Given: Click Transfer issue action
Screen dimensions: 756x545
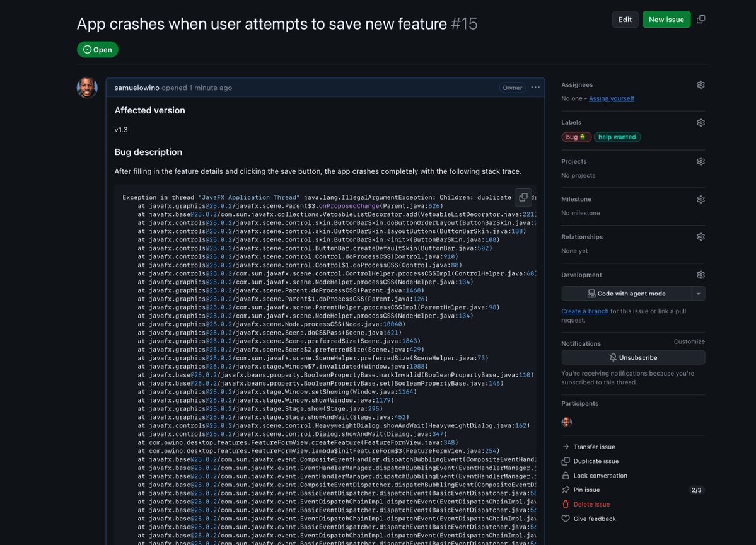Looking at the screenshot, I should pyautogui.click(x=588, y=447).
